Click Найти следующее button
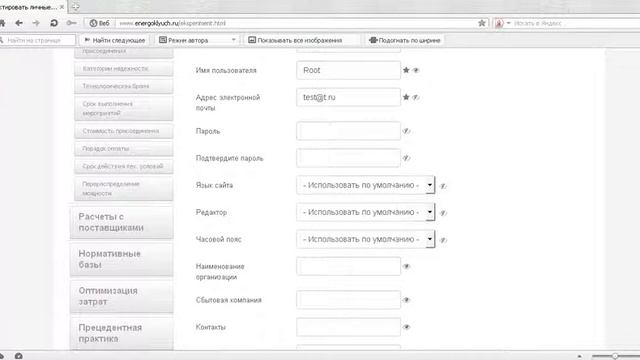This screenshot has width=640, height=360. 115,40
